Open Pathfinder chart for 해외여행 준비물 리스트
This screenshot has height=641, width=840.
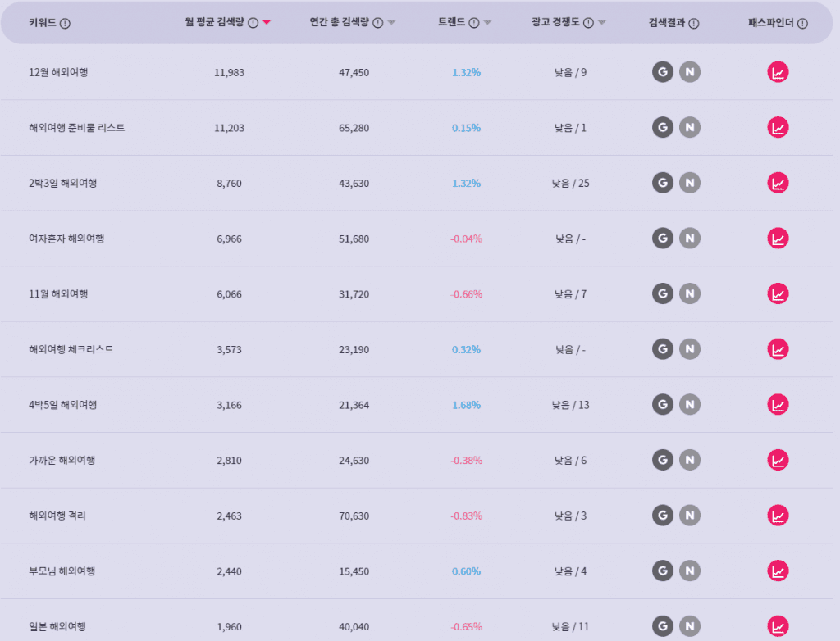pyautogui.click(x=778, y=127)
